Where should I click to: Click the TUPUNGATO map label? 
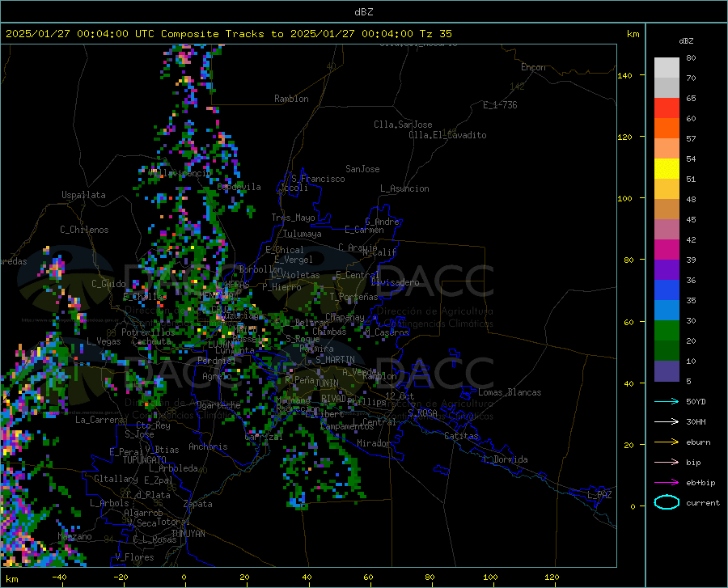(x=145, y=460)
